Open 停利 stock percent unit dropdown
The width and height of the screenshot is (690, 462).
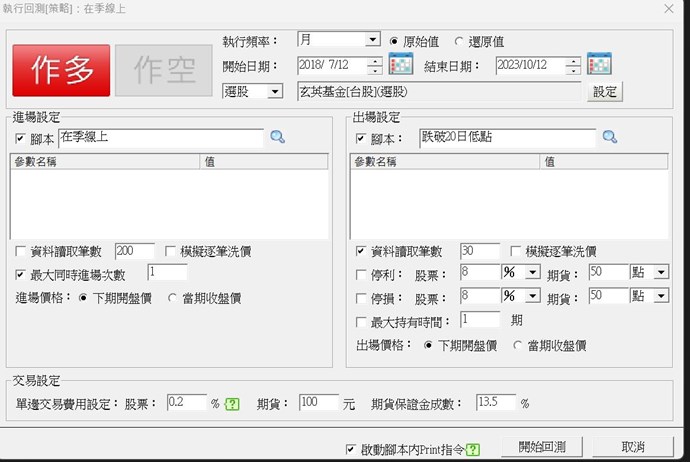click(533, 272)
